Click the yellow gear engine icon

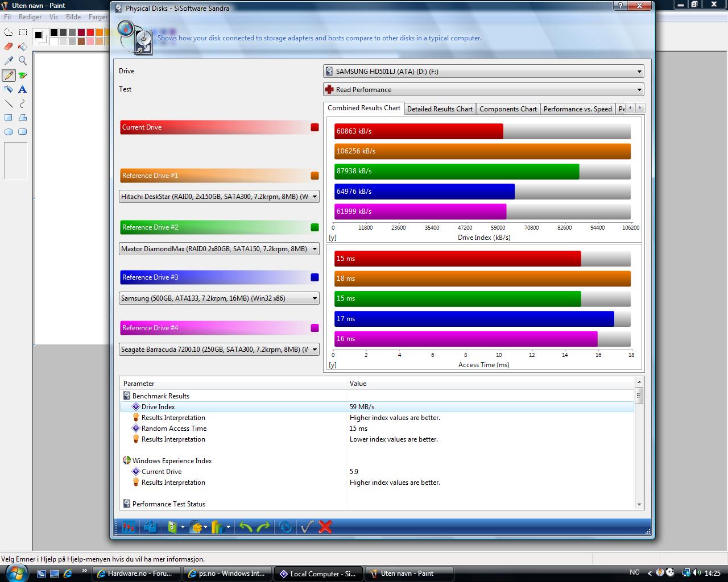tap(196, 527)
